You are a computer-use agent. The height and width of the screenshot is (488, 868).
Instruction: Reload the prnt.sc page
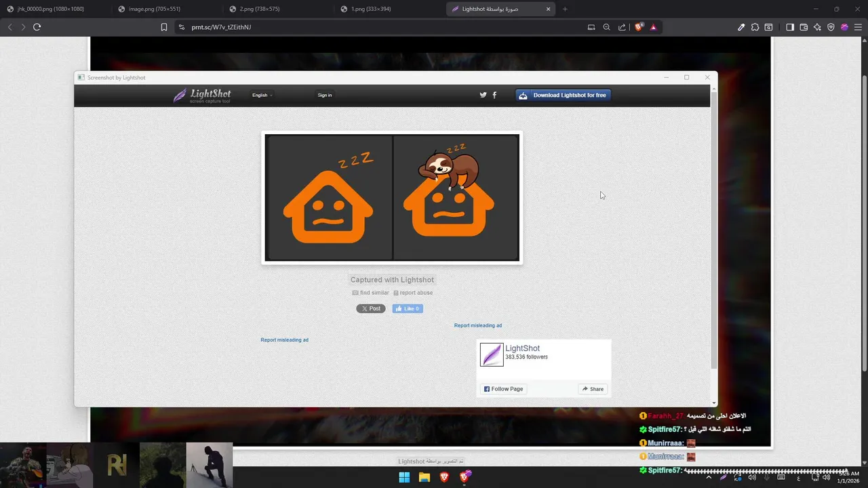[37, 27]
